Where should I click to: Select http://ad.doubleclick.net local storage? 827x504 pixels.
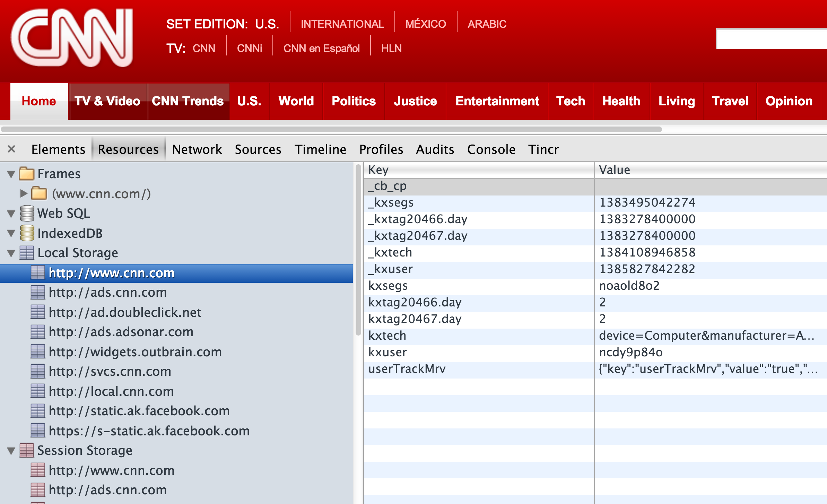125,312
